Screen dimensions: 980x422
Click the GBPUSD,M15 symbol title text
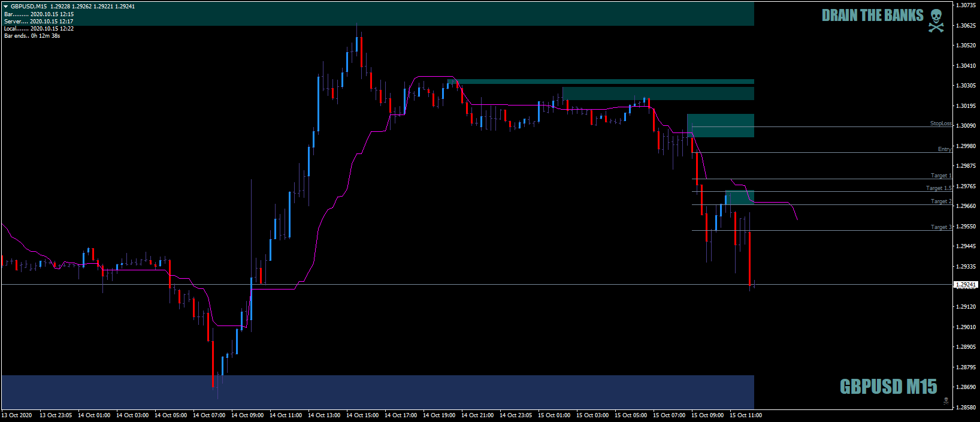29,7
